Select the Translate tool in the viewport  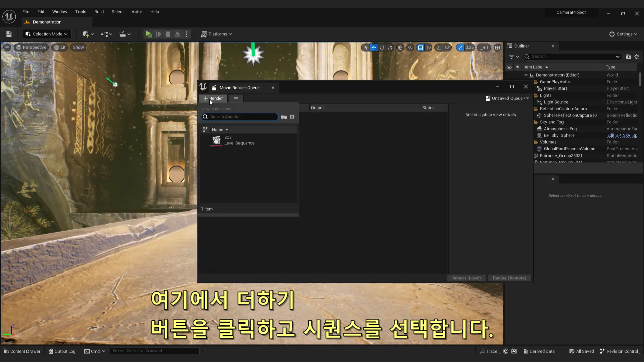pos(374,47)
